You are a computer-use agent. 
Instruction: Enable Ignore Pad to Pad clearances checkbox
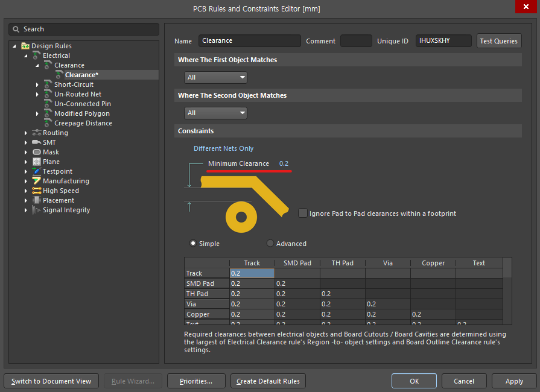click(x=303, y=213)
